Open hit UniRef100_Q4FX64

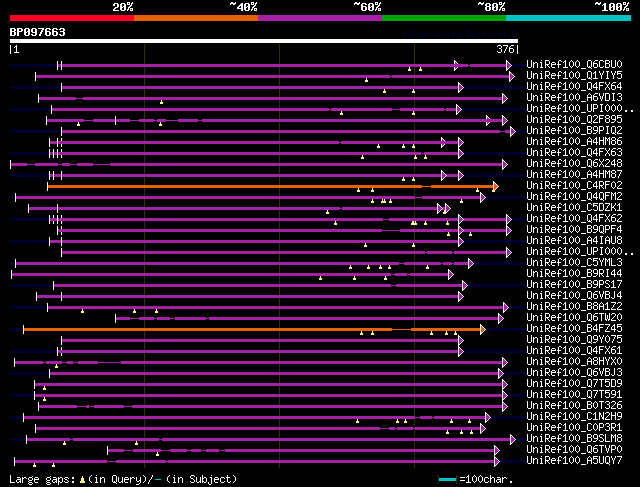tap(574, 87)
